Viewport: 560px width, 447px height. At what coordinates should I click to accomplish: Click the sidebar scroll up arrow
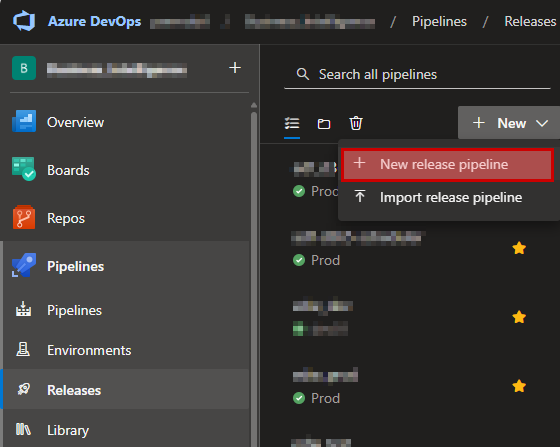pyautogui.click(x=254, y=105)
